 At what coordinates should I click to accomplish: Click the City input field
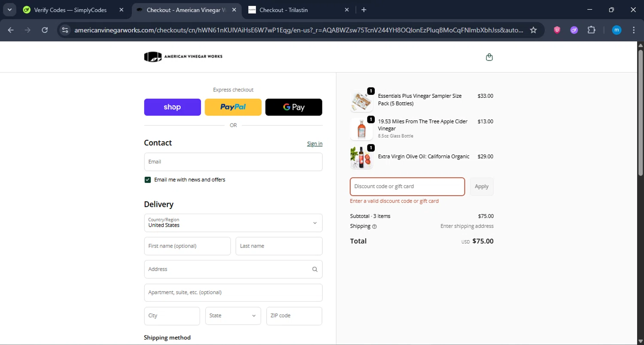pos(172,316)
